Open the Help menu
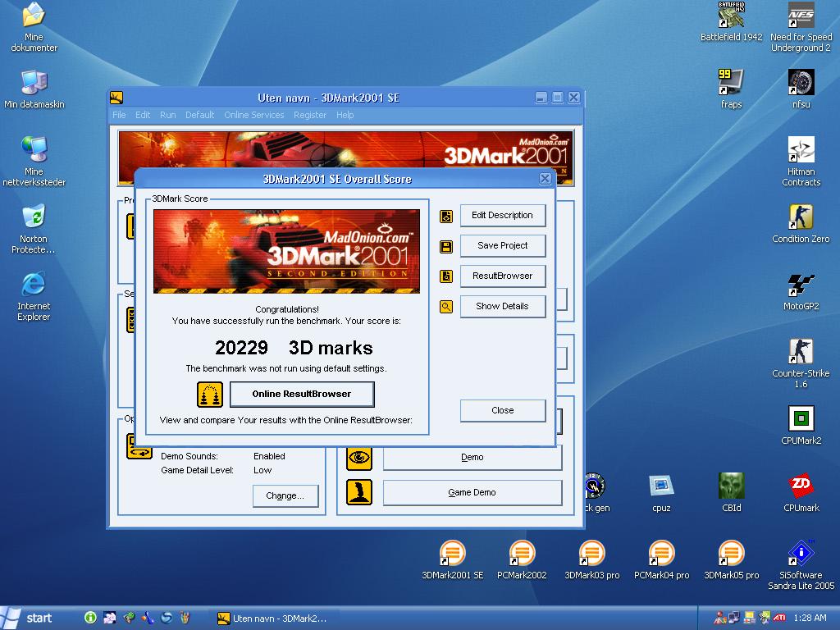The height and width of the screenshot is (630, 840). 345,115
